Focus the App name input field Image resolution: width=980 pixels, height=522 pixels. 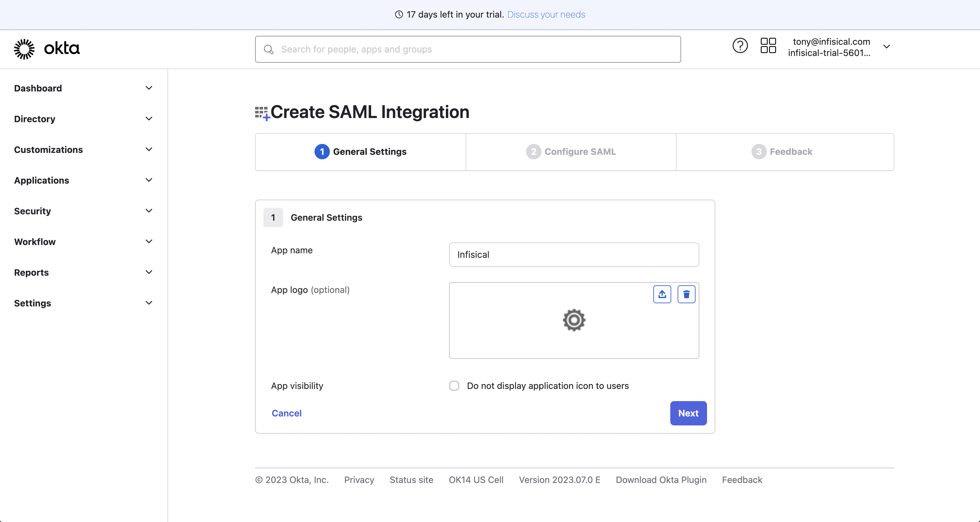click(574, 255)
